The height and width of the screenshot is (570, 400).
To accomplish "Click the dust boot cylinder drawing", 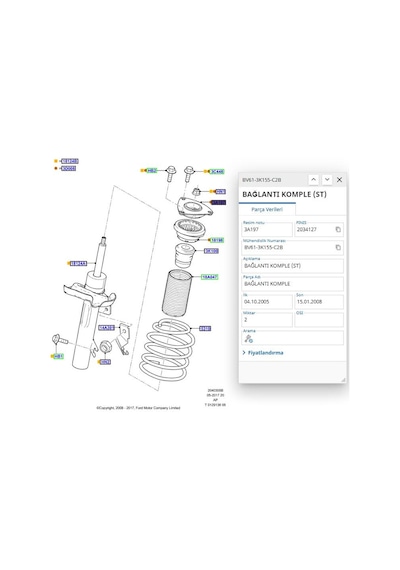I will pos(177,293).
